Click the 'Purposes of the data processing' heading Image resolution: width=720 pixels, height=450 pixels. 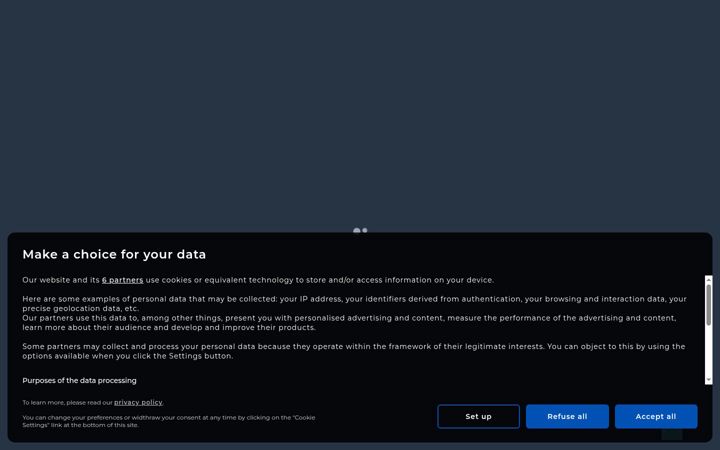point(79,380)
